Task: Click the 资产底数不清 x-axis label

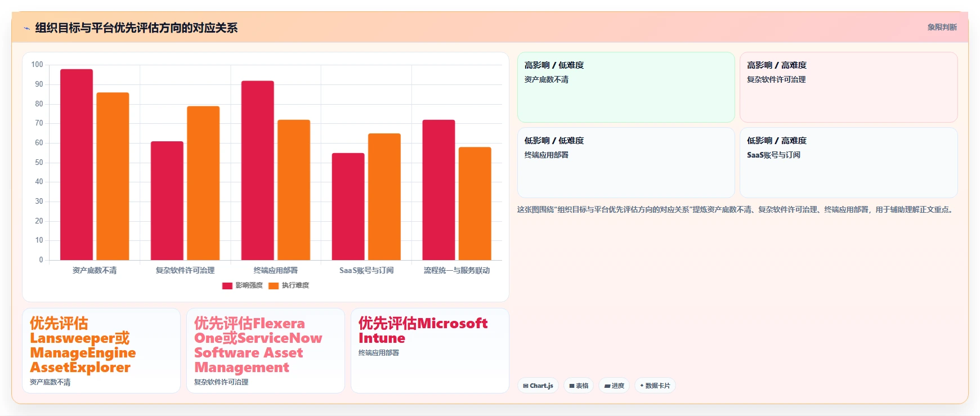Action: pos(95,270)
